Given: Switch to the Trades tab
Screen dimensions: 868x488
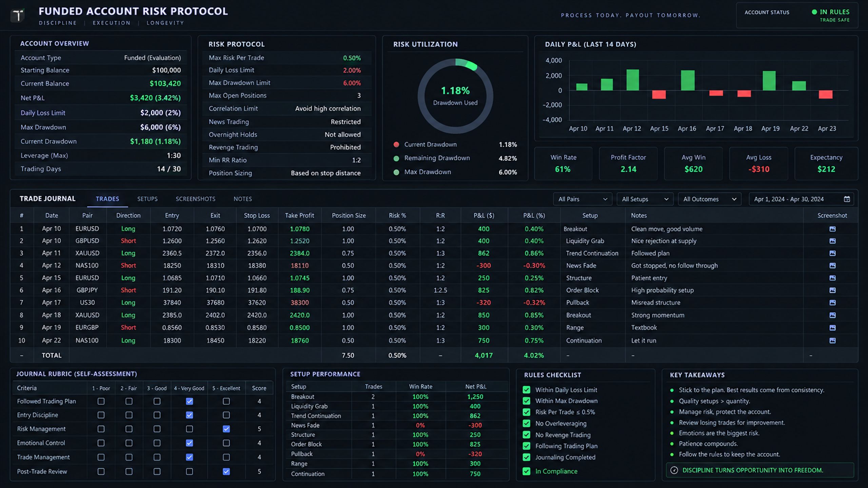Looking at the screenshot, I should pos(107,199).
